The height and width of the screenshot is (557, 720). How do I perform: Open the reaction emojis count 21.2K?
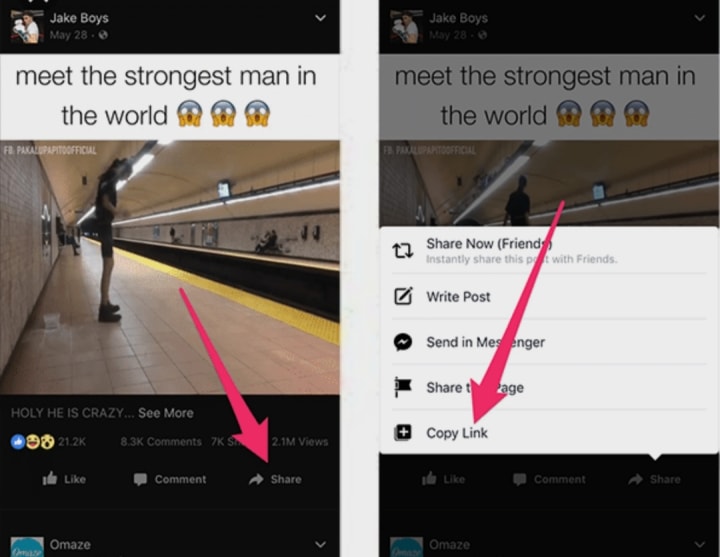48,442
